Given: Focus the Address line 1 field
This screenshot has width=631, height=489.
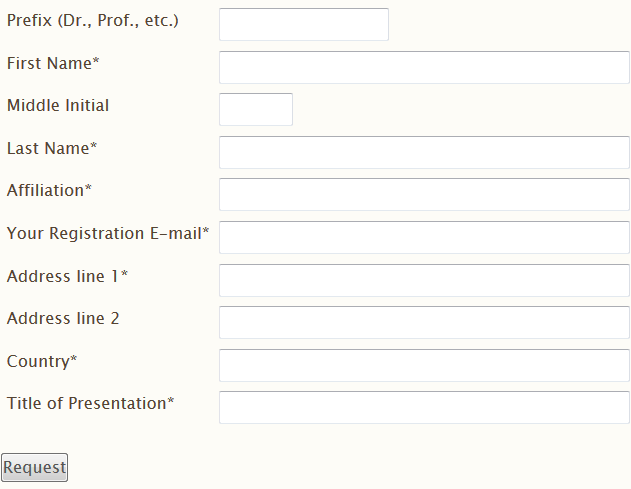Looking at the screenshot, I should click(x=424, y=281).
